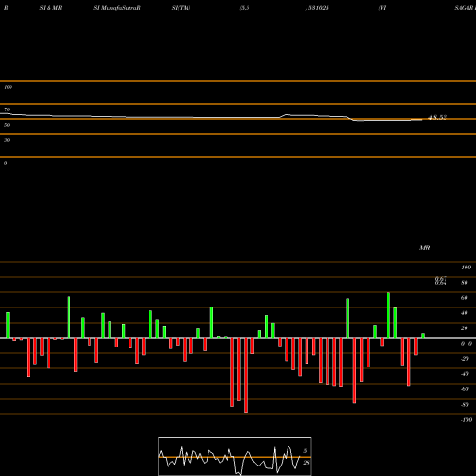476x476 pixels.
Task: Click the MR axis label 40
Action: point(465,313)
